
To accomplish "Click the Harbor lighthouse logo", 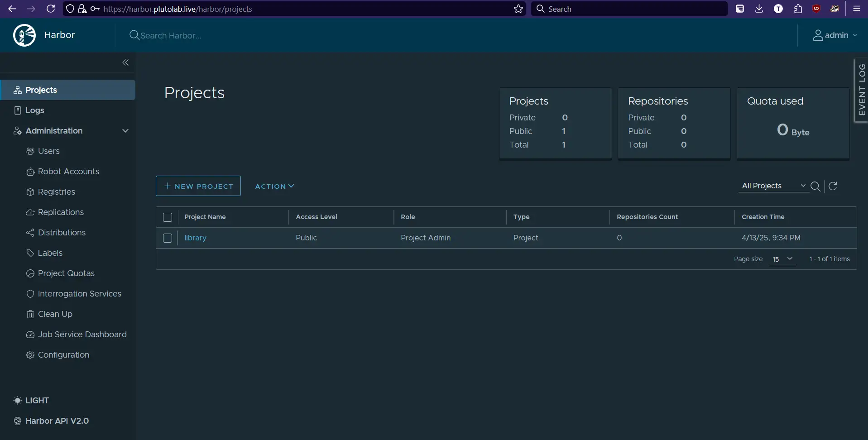I will point(24,35).
